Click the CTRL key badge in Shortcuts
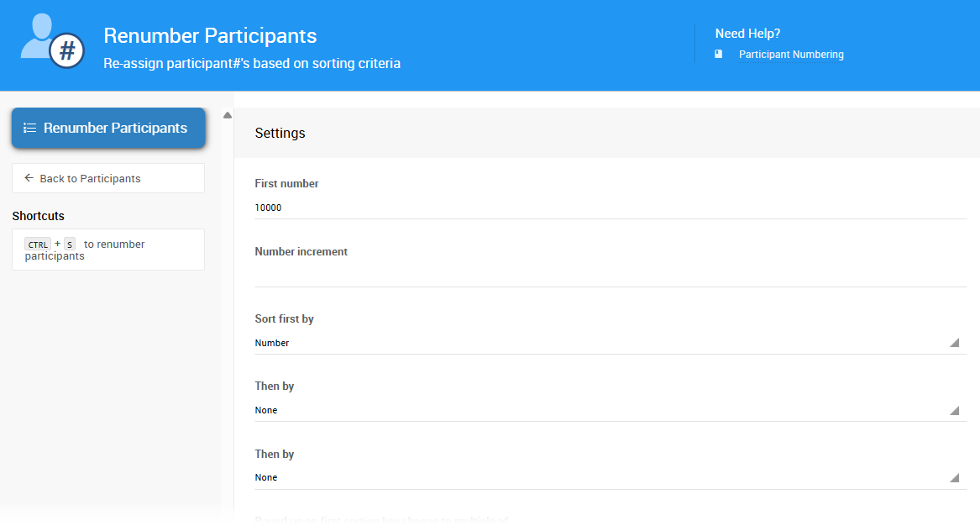 pyautogui.click(x=38, y=245)
